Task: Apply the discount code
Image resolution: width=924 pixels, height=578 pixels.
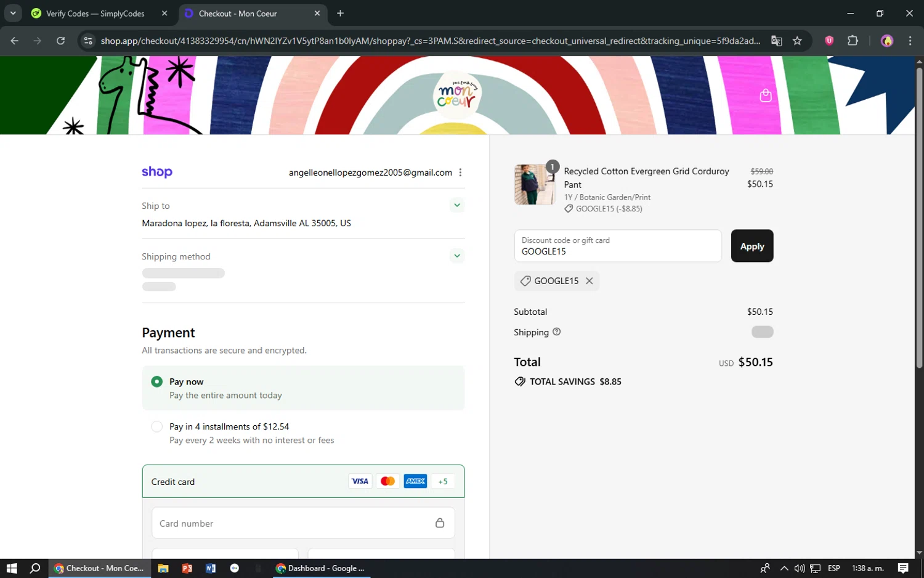Action: 752,246
